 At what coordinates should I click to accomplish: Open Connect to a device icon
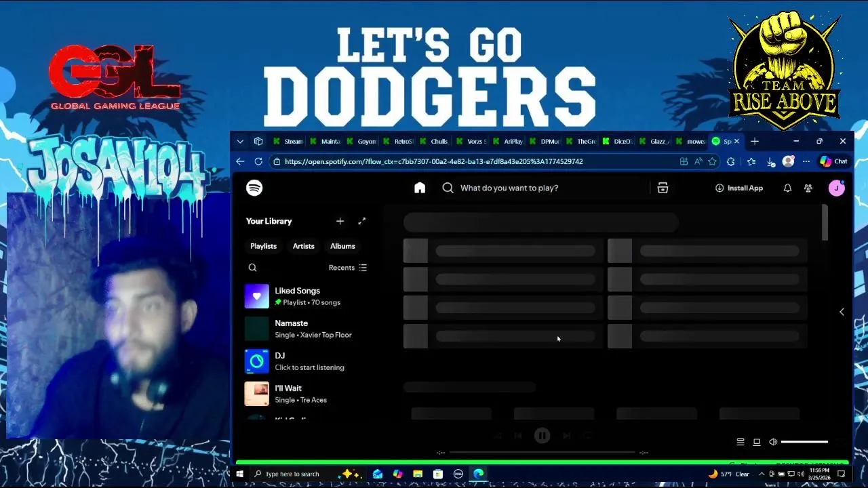(x=757, y=442)
